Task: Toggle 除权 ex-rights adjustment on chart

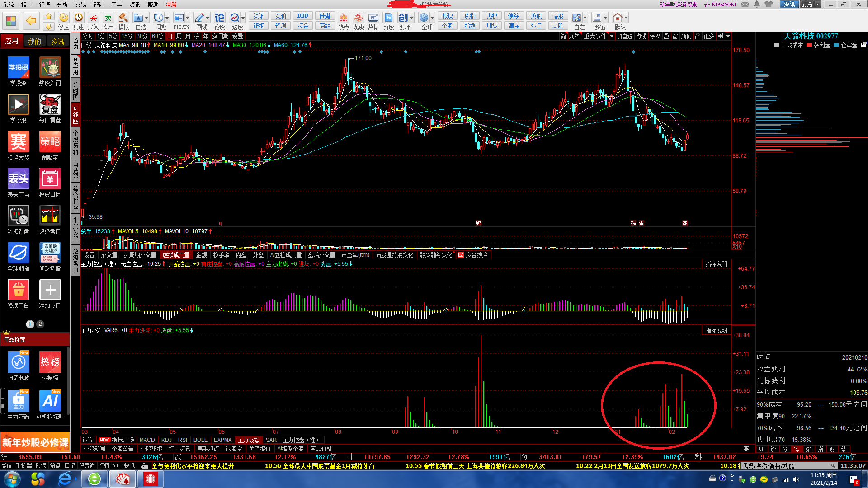Action: 654,36
